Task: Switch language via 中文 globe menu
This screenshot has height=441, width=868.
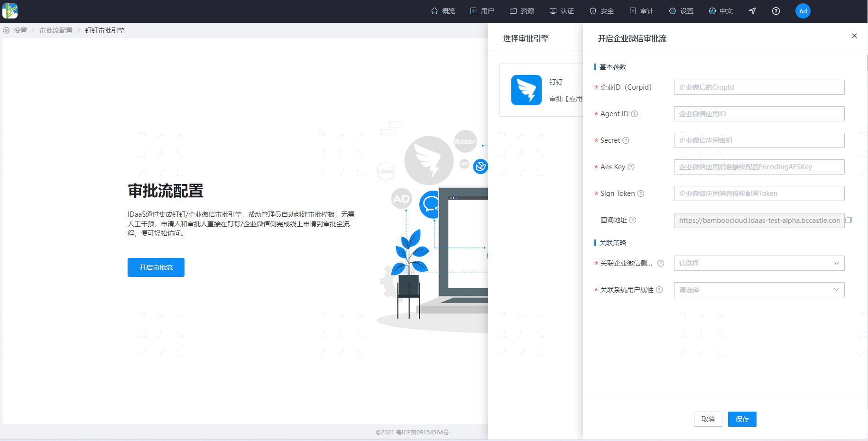Action: click(x=720, y=11)
